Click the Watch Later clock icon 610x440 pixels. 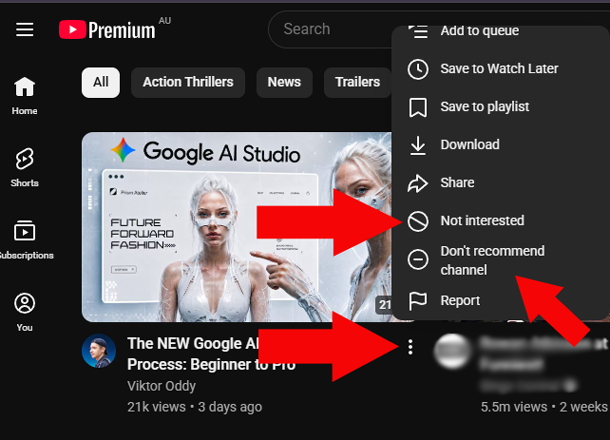coord(418,69)
